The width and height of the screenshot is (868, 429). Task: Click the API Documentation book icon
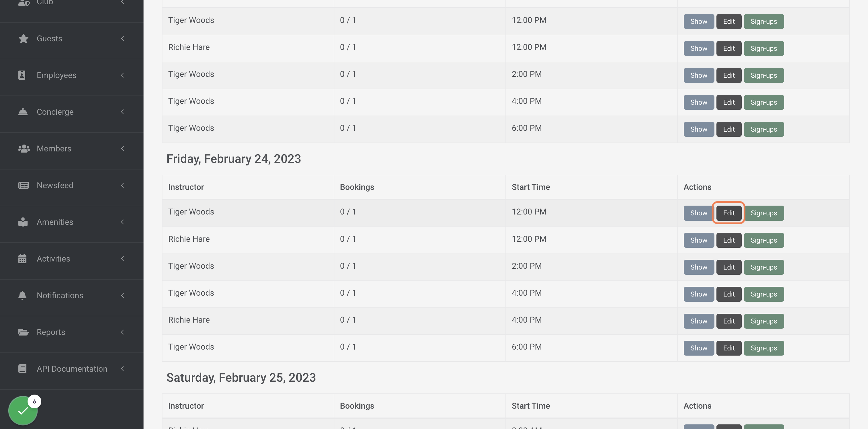pyautogui.click(x=22, y=369)
